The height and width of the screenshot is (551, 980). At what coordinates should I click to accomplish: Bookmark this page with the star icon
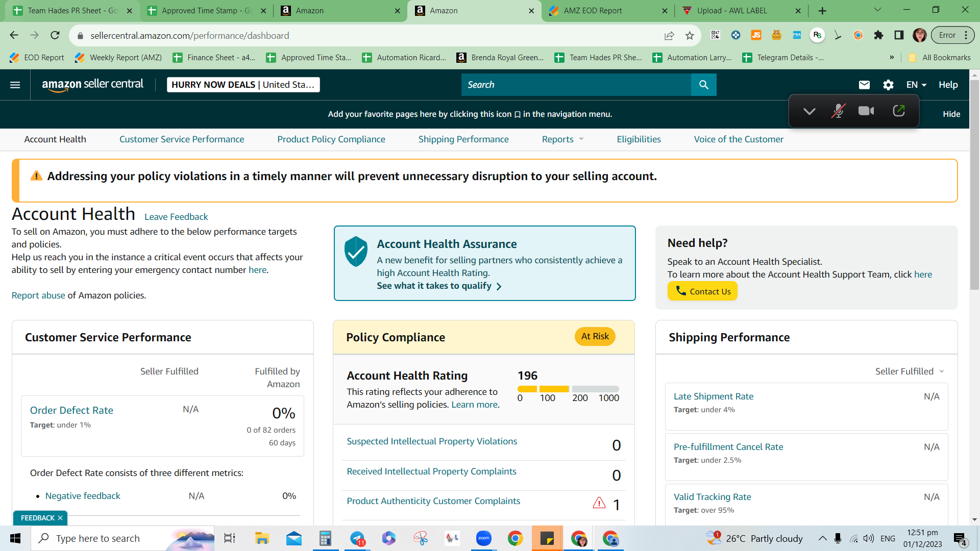[690, 35]
